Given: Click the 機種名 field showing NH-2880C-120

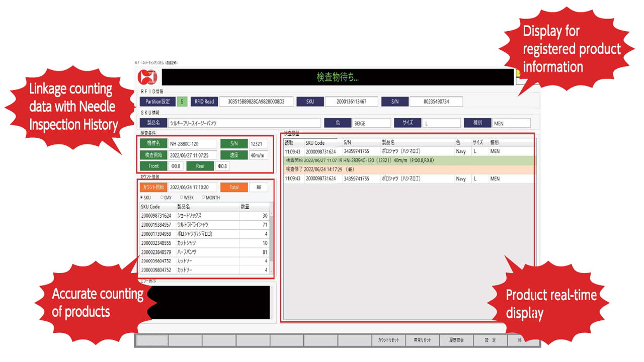Looking at the screenshot, I should (192, 144).
